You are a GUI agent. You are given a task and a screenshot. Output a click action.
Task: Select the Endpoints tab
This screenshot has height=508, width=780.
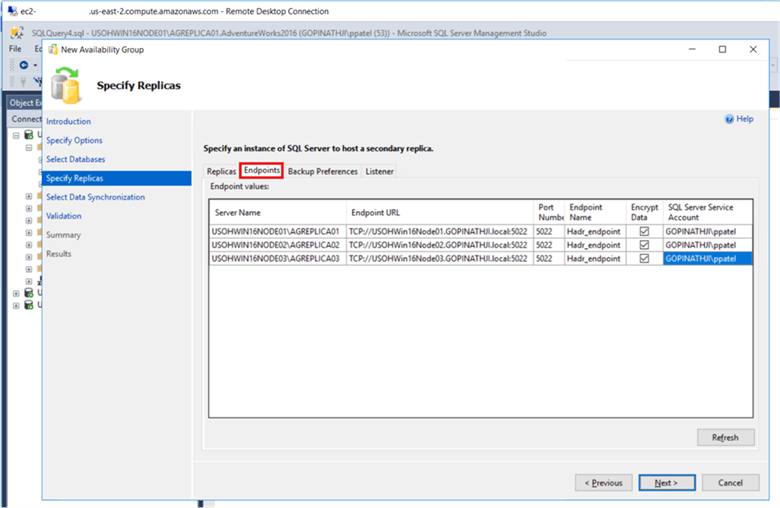(x=262, y=170)
